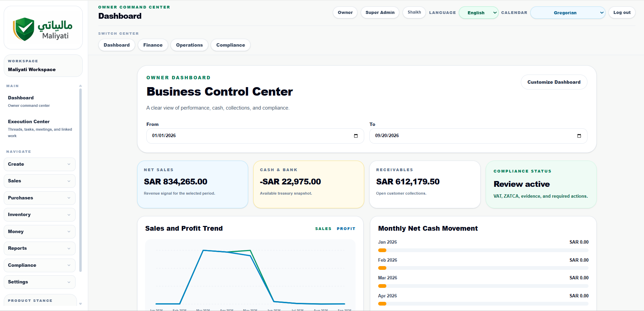This screenshot has width=644, height=311.
Task: Select the Maliyati Workspace card
Action: (43, 66)
